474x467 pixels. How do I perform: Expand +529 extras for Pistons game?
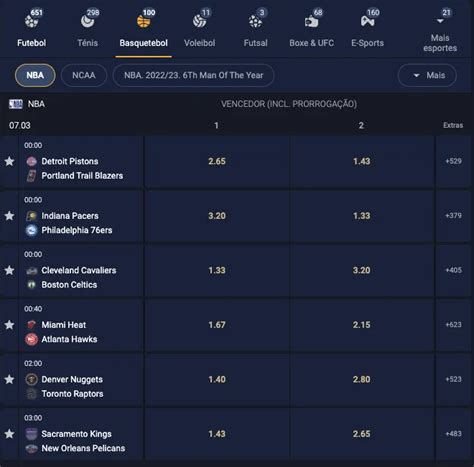[453, 161]
